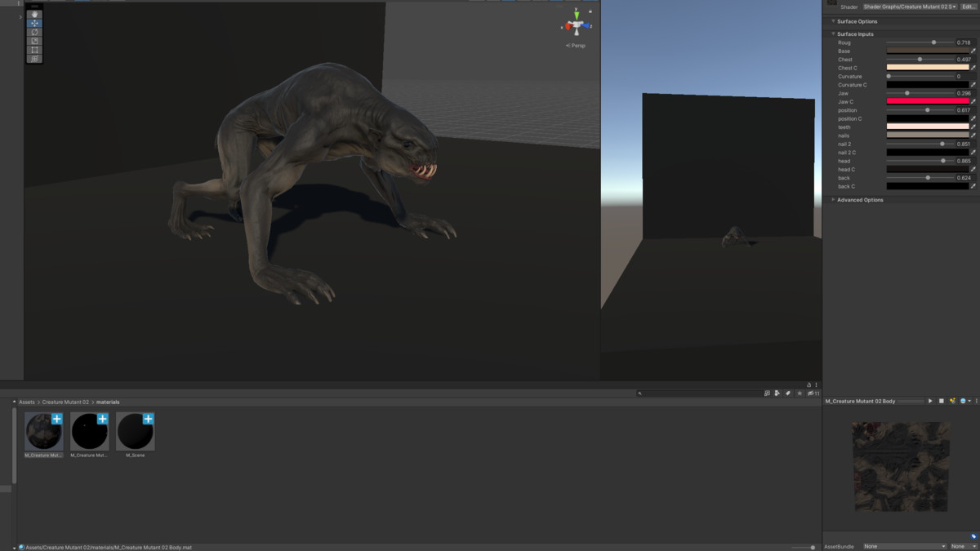The height and width of the screenshot is (551, 980).
Task: Click Creature Mutant 02 in breadcrumb path
Action: click(x=66, y=402)
